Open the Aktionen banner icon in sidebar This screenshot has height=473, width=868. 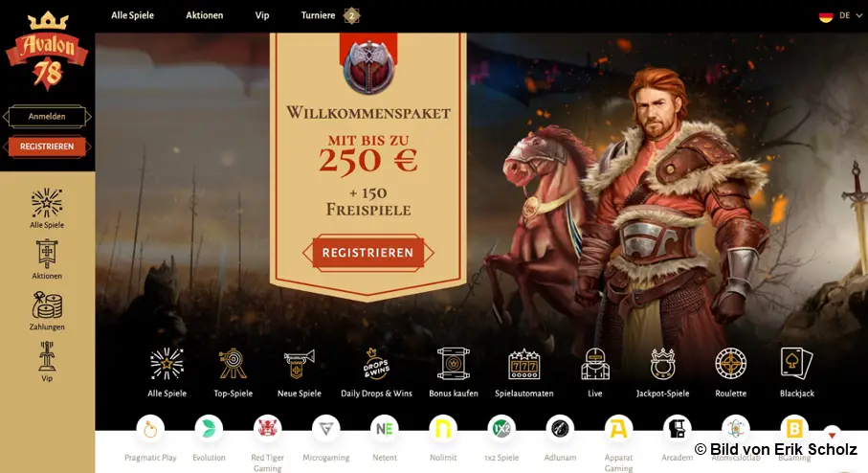47,254
